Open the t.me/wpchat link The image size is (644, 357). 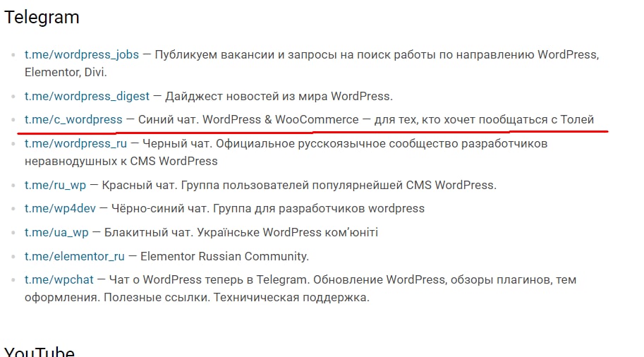[59, 280]
